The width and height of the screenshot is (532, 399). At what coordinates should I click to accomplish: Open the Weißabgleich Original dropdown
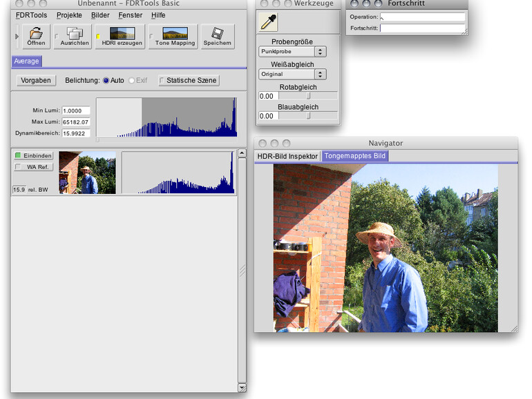[292, 74]
